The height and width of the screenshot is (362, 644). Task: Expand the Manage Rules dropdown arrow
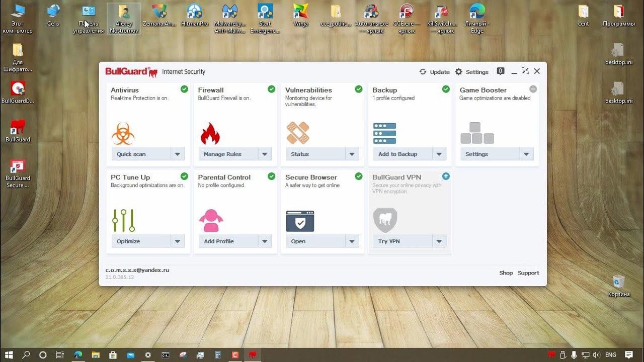pyautogui.click(x=265, y=154)
